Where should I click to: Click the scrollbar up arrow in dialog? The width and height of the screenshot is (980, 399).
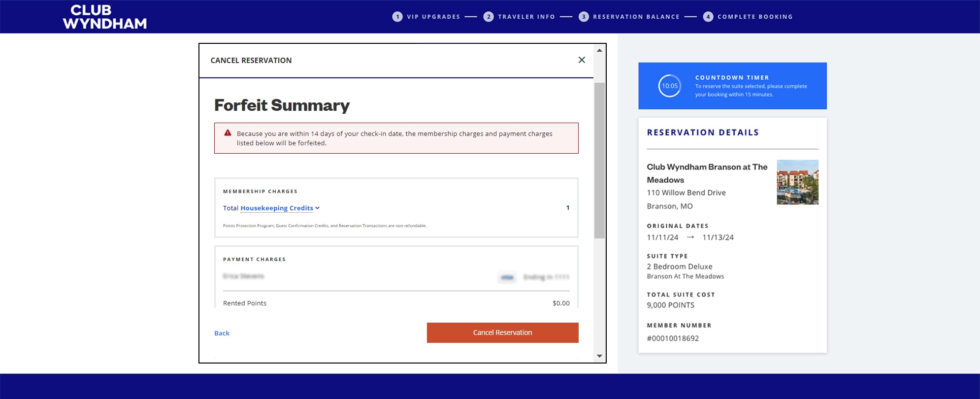click(x=599, y=50)
